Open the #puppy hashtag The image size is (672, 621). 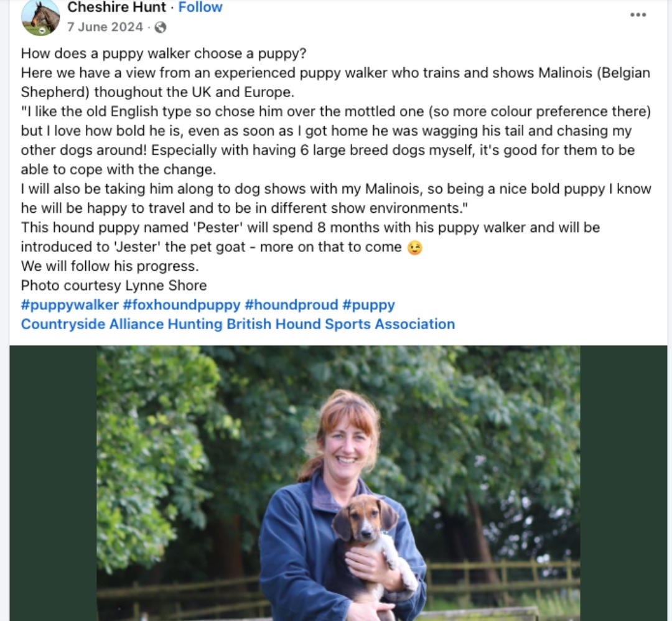pos(368,305)
